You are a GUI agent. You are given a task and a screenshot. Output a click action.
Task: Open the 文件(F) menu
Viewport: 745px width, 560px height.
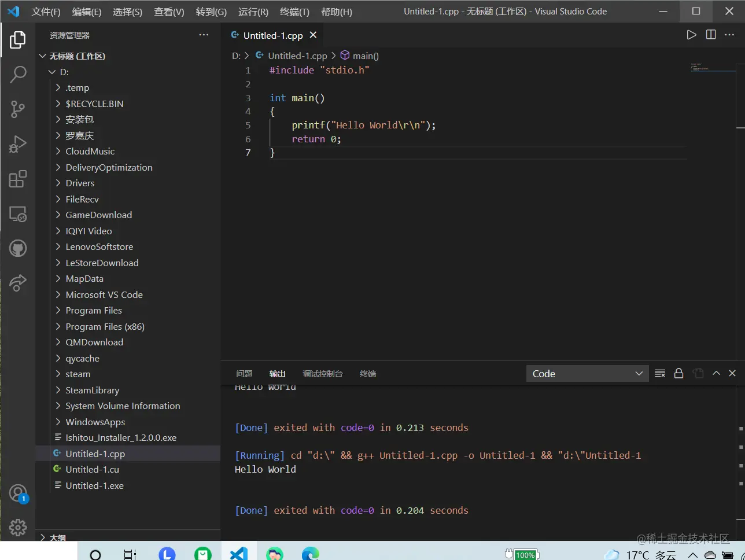tap(46, 12)
